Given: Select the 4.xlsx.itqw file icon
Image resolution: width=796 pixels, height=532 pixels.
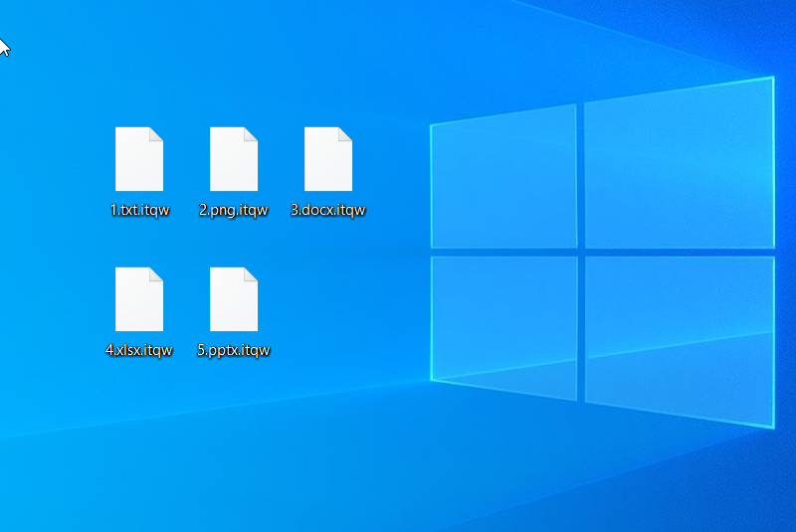Looking at the screenshot, I should click(x=139, y=299).
